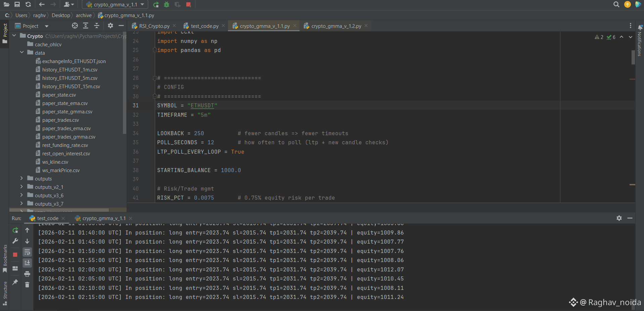Clear console output with trash icon
Image resolution: width=644 pixels, height=311 pixels.
click(27, 284)
